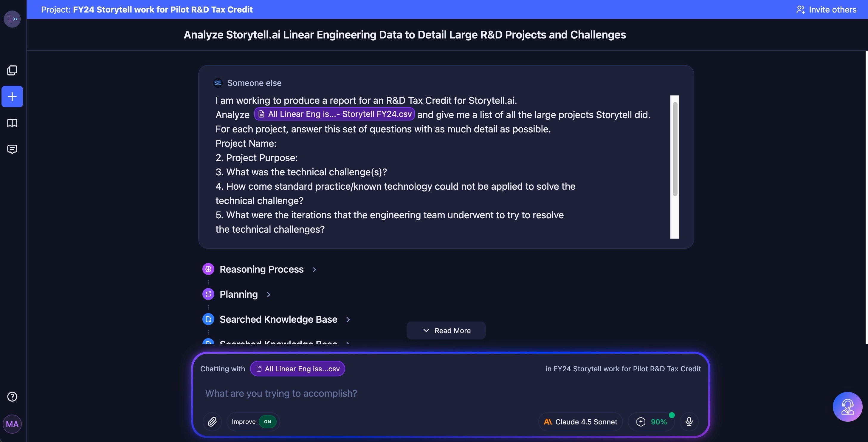Toggle the Improve ON switch
This screenshot has height=442, width=868.
[267, 422]
